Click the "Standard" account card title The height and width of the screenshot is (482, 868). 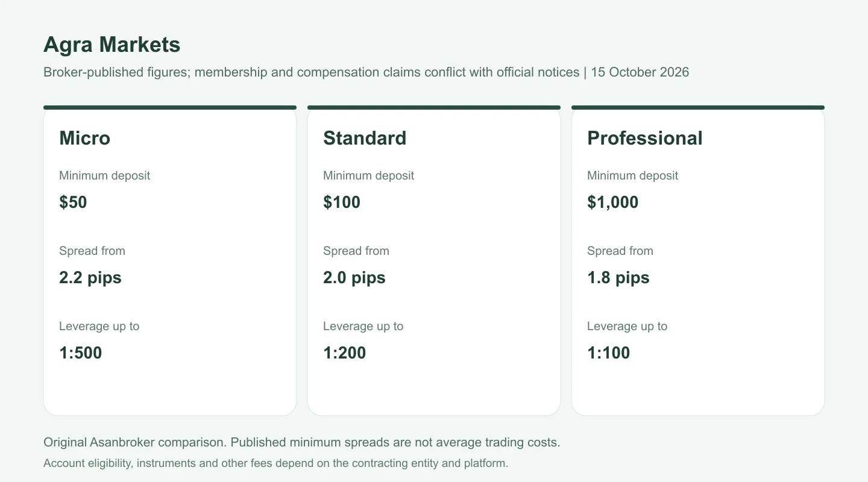tap(365, 138)
